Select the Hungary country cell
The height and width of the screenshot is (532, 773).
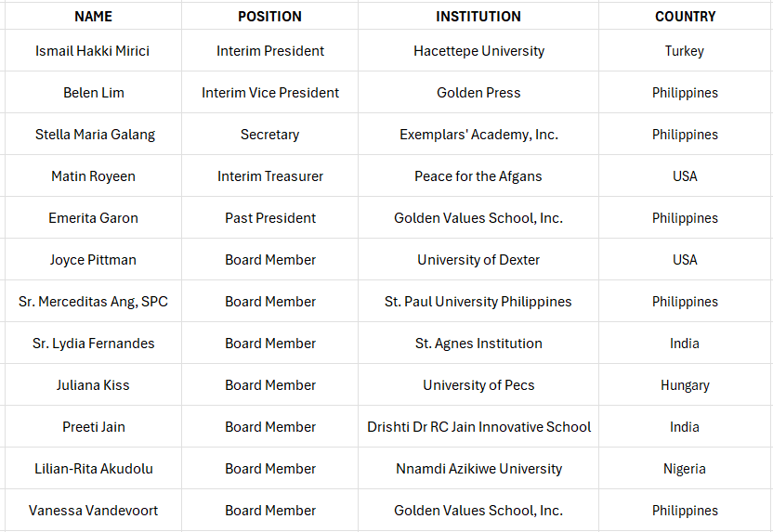pos(685,385)
